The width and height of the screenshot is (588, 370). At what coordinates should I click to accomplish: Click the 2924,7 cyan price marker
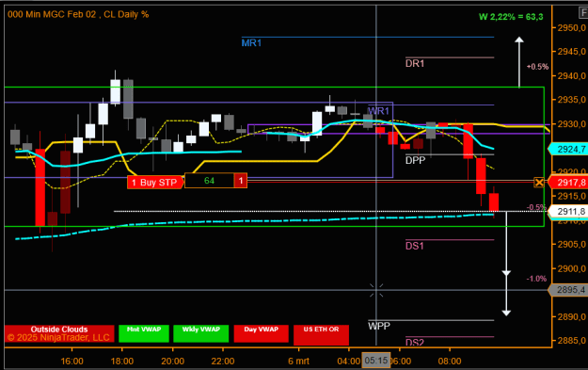[568, 150]
